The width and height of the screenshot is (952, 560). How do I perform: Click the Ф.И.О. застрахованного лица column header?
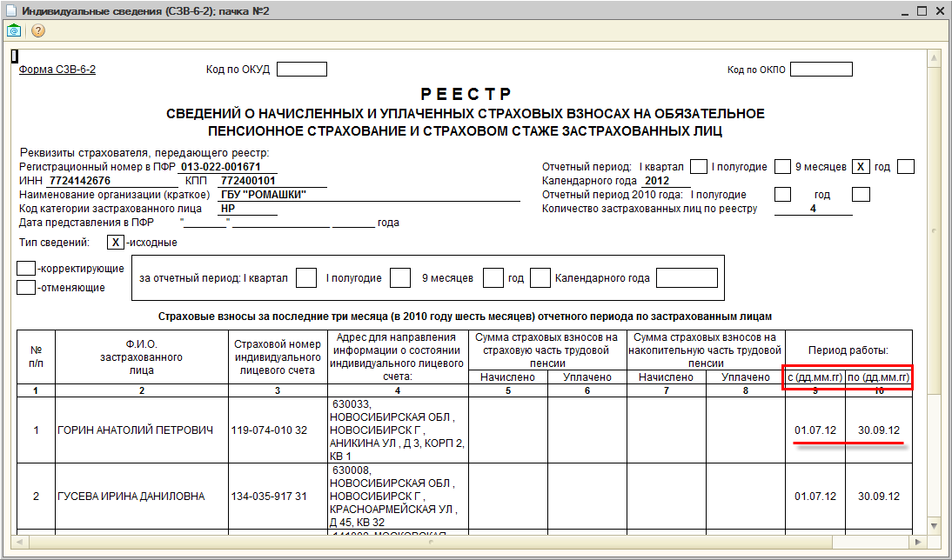click(142, 357)
